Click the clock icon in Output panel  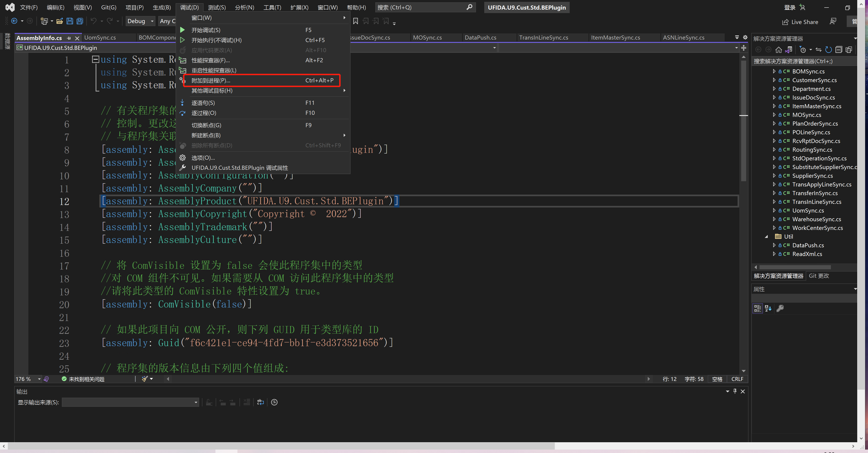[274, 402]
